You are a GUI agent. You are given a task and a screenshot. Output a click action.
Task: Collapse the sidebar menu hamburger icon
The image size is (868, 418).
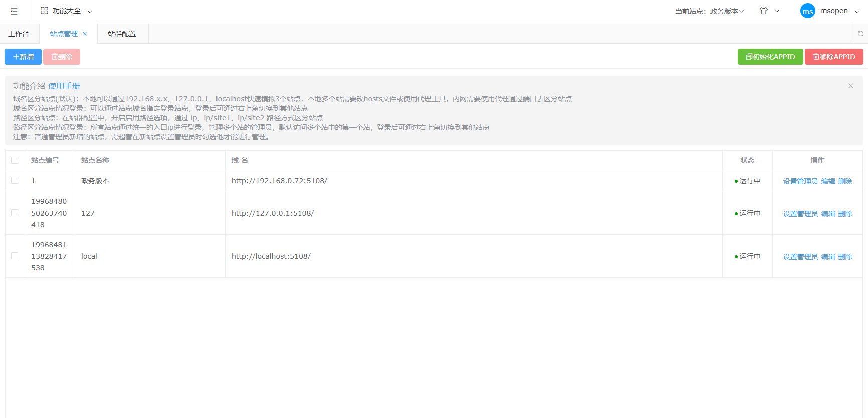click(x=14, y=11)
